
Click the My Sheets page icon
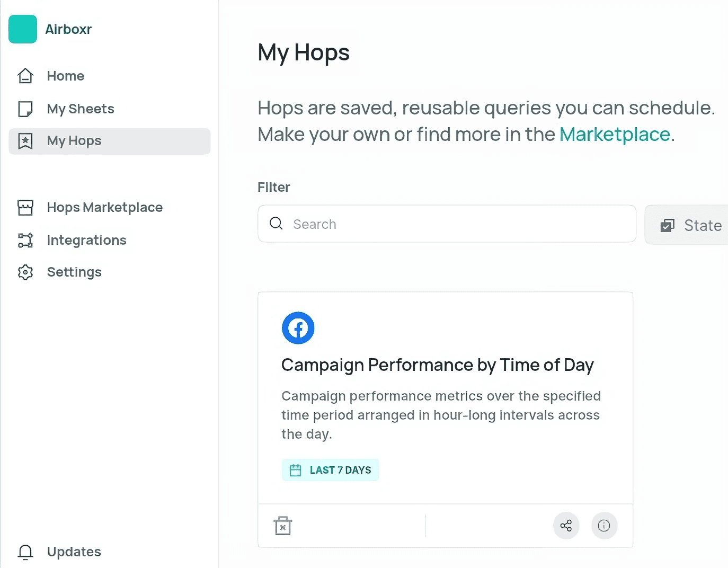pos(25,109)
